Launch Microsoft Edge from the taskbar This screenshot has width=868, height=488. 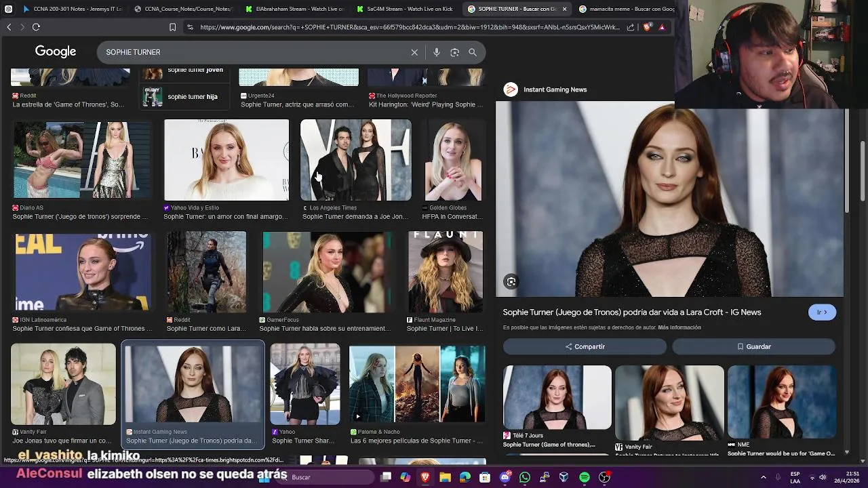pyautogui.click(x=465, y=477)
